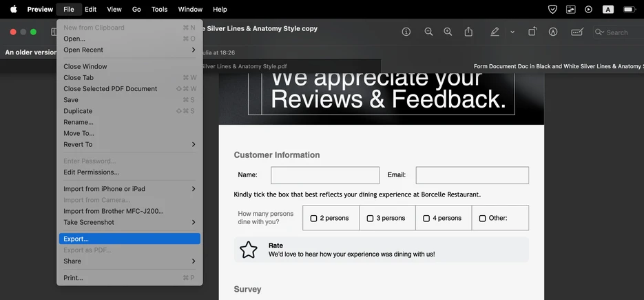644x300 pixels.
Task: Click the Customer Information heading
Action: [277, 155]
